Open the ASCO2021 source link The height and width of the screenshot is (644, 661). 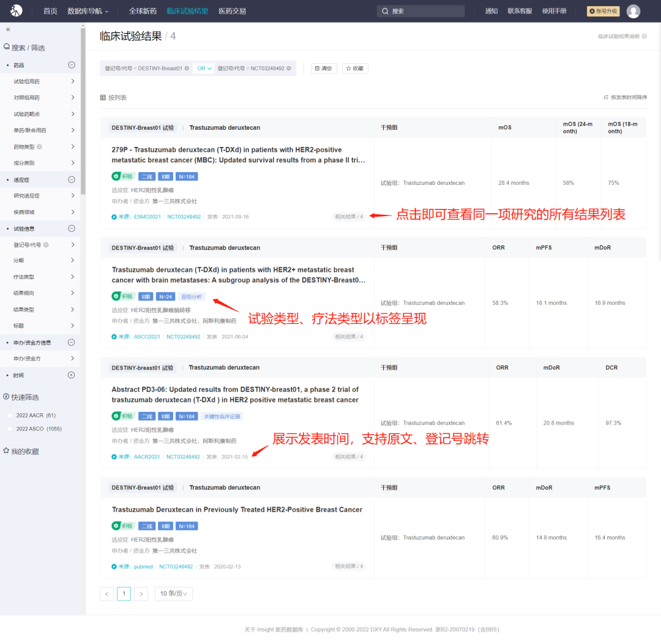[x=147, y=337]
